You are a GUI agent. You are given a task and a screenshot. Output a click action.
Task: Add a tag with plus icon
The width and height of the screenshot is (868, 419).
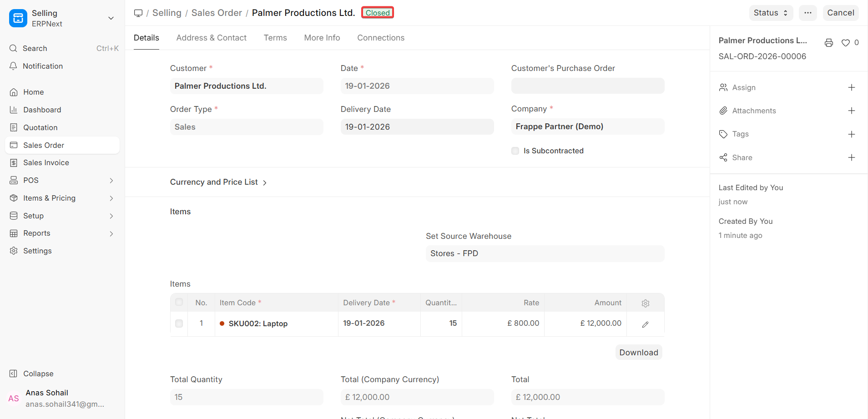851,134
